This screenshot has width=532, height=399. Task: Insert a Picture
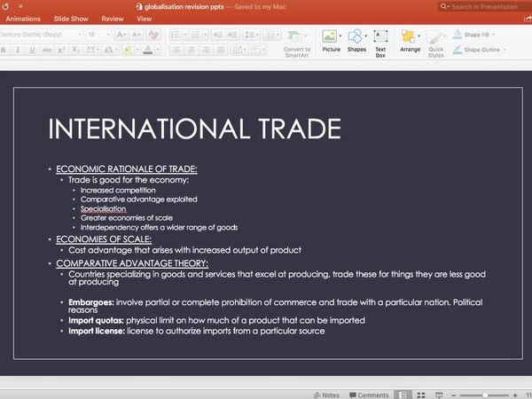coord(331,41)
